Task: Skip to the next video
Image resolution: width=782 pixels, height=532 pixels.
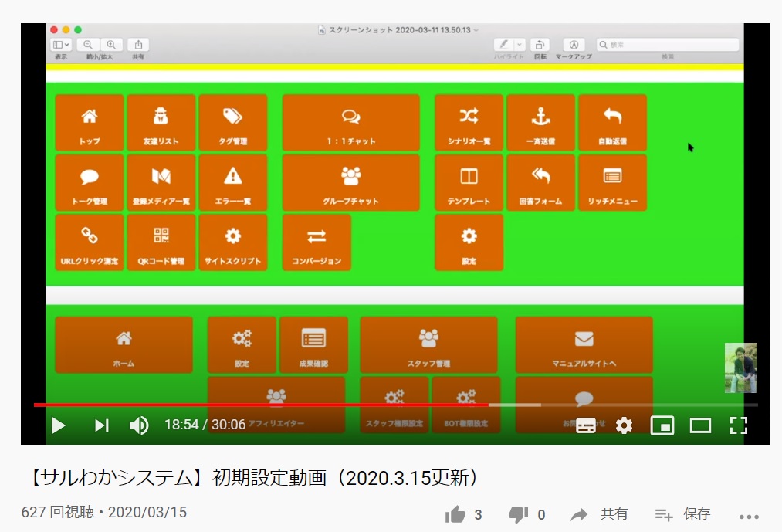Action: click(x=102, y=425)
